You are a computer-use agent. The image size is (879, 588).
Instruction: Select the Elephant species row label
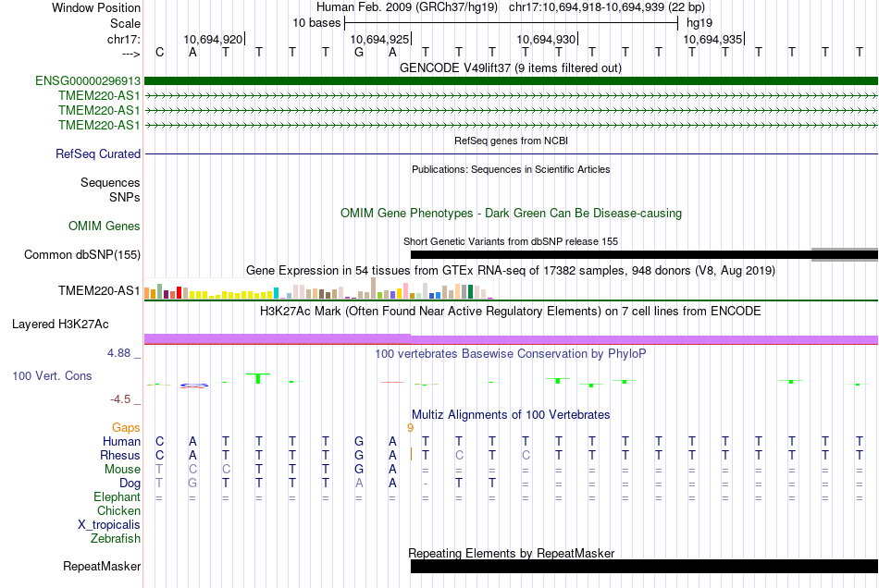[117, 497]
